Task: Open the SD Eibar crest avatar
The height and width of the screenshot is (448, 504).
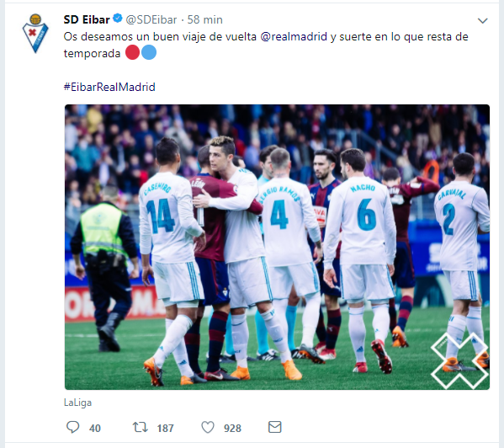Action: pyautogui.click(x=35, y=34)
